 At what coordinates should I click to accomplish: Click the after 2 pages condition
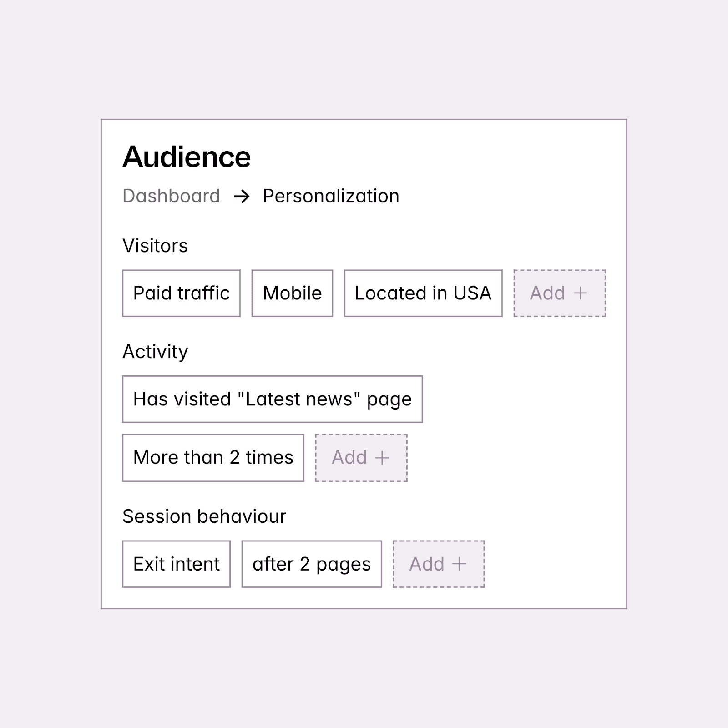[311, 564]
